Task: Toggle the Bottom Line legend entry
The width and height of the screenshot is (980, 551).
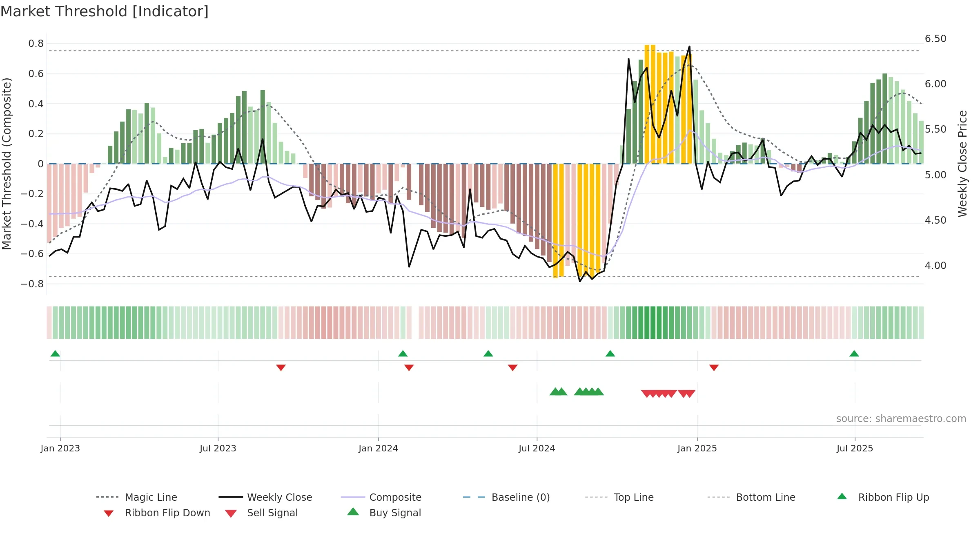Action: pos(751,497)
